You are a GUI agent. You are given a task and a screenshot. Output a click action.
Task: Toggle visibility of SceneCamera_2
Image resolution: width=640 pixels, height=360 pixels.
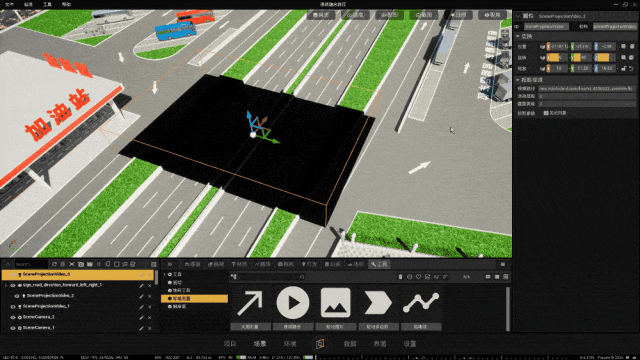click(x=13, y=317)
